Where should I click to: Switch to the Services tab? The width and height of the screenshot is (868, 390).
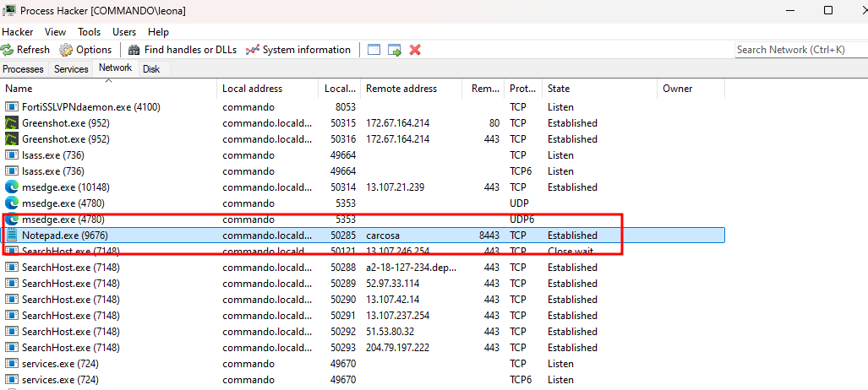pos(71,69)
